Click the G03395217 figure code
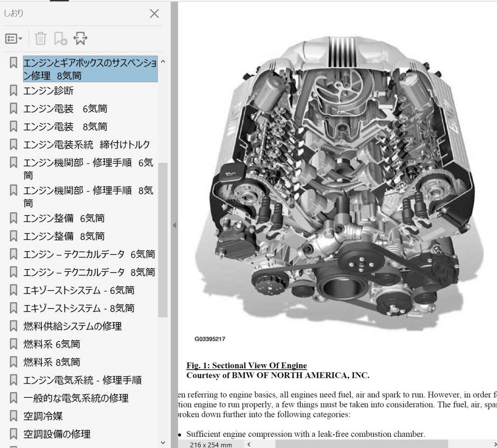The image size is (497, 448). coord(210,339)
